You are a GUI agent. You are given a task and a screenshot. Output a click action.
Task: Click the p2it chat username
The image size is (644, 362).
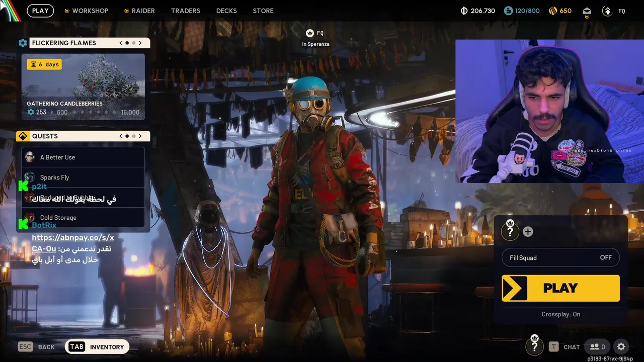[39, 187]
